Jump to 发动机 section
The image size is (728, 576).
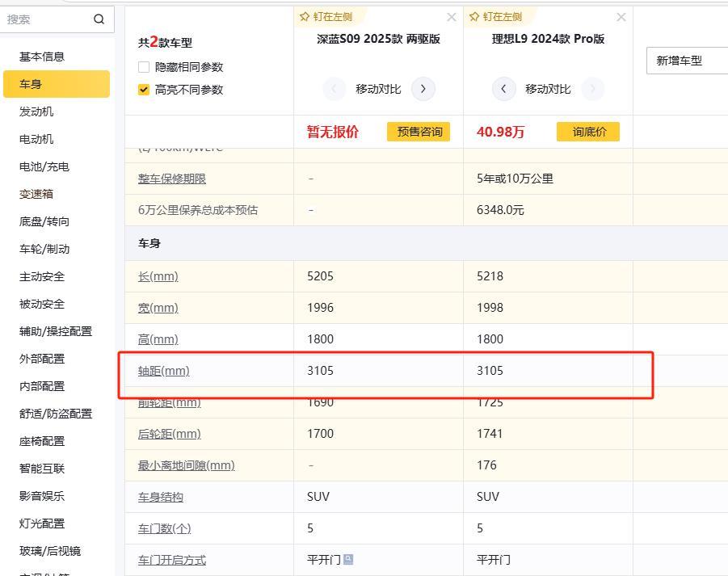pos(36,111)
